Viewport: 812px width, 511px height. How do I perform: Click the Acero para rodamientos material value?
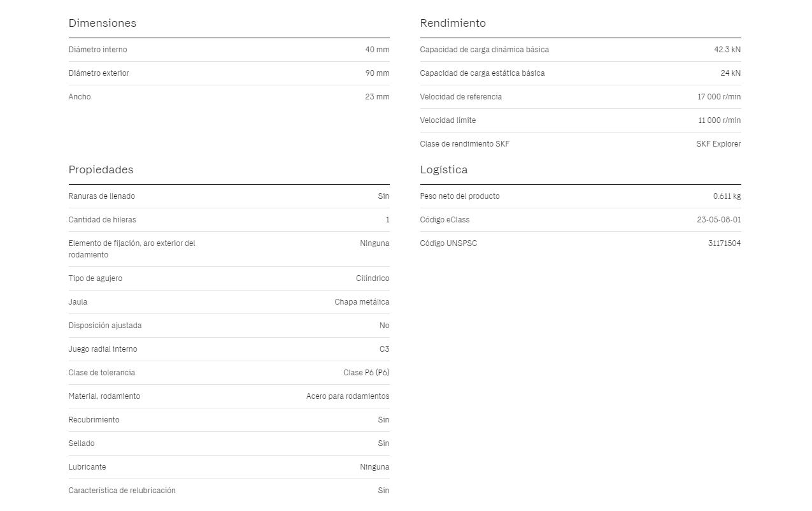(x=348, y=396)
